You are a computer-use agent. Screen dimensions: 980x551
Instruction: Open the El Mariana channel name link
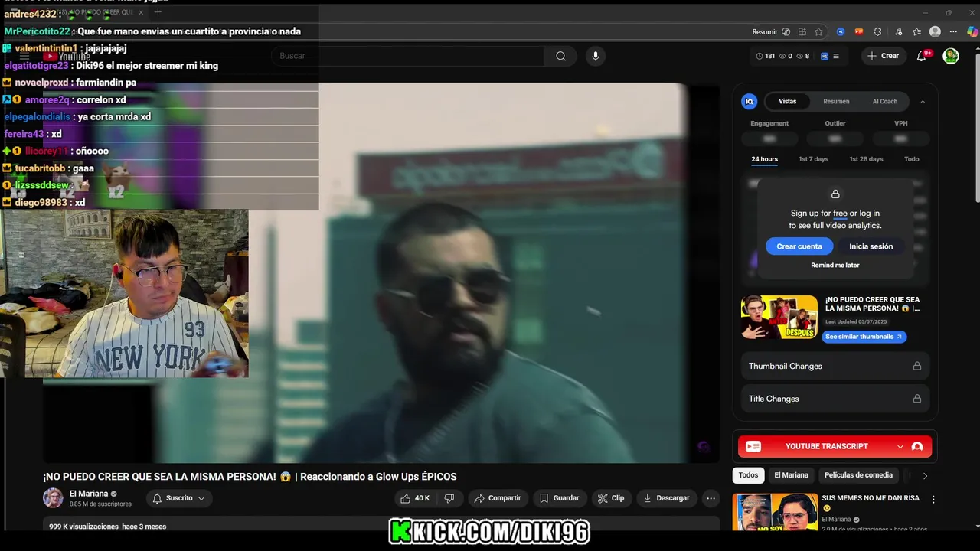click(89, 494)
